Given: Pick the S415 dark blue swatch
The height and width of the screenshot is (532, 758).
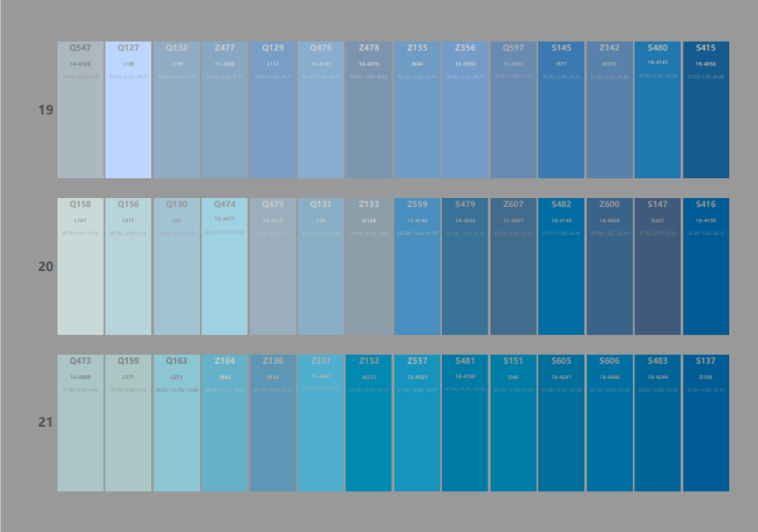Looking at the screenshot, I should 706,110.
